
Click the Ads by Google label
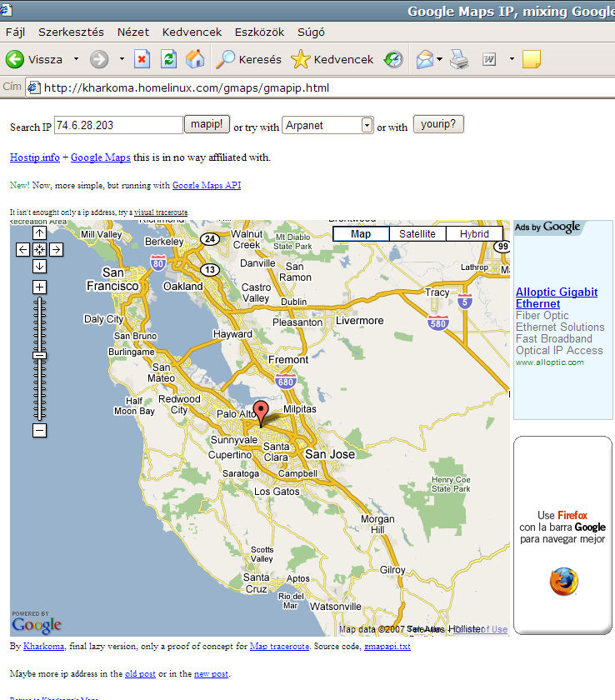click(547, 227)
